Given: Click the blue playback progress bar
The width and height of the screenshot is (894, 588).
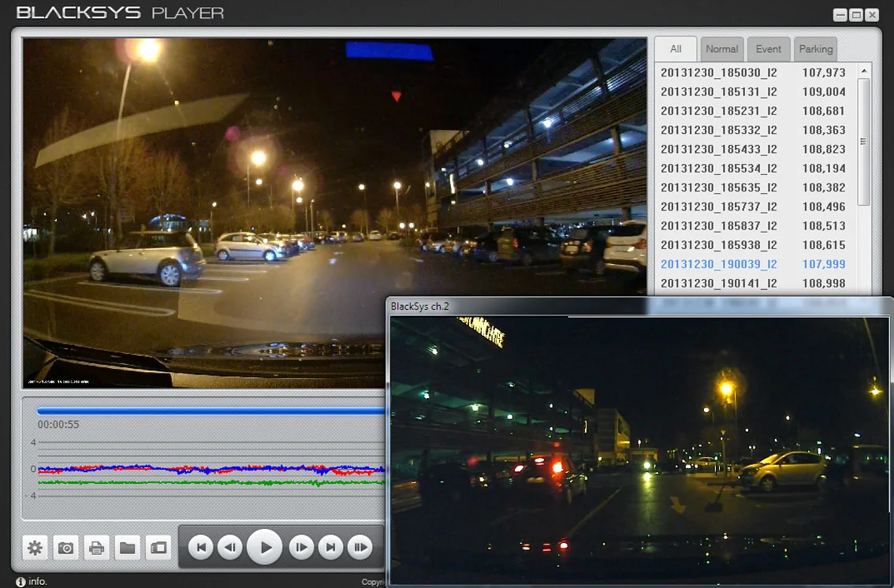Looking at the screenshot, I should (x=211, y=410).
